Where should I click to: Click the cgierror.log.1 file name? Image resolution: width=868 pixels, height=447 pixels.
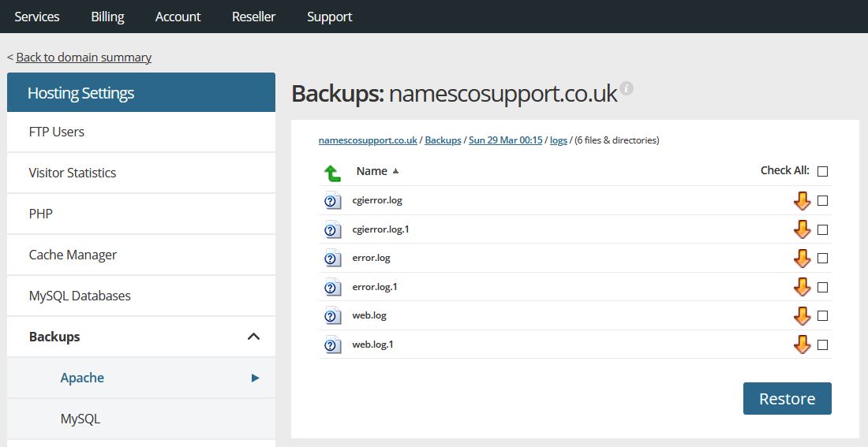pos(380,229)
